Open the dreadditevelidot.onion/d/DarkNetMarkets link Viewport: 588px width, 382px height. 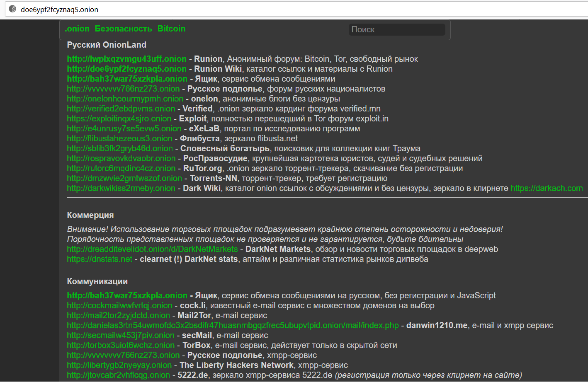pyautogui.click(x=153, y=249)
